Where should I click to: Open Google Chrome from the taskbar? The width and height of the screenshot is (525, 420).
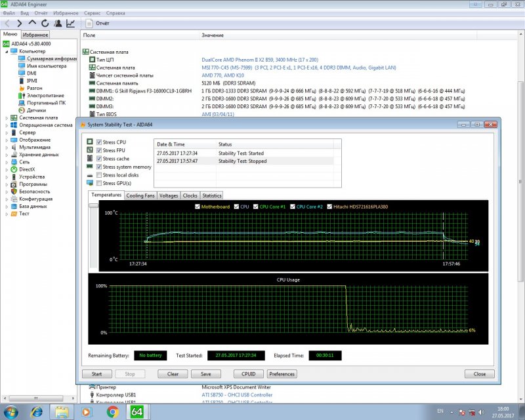click(x=112, y=411)
